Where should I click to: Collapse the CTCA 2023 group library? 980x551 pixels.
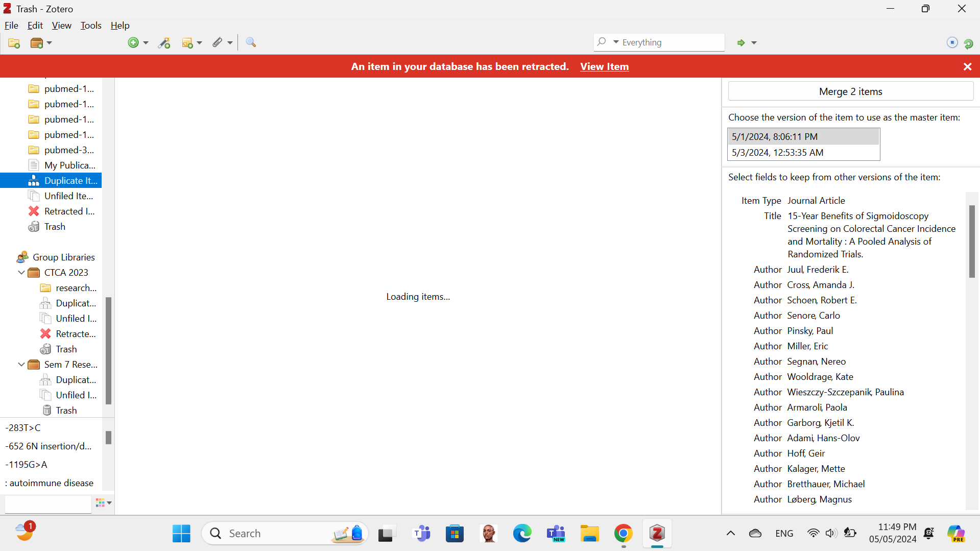tap(21, 272)
